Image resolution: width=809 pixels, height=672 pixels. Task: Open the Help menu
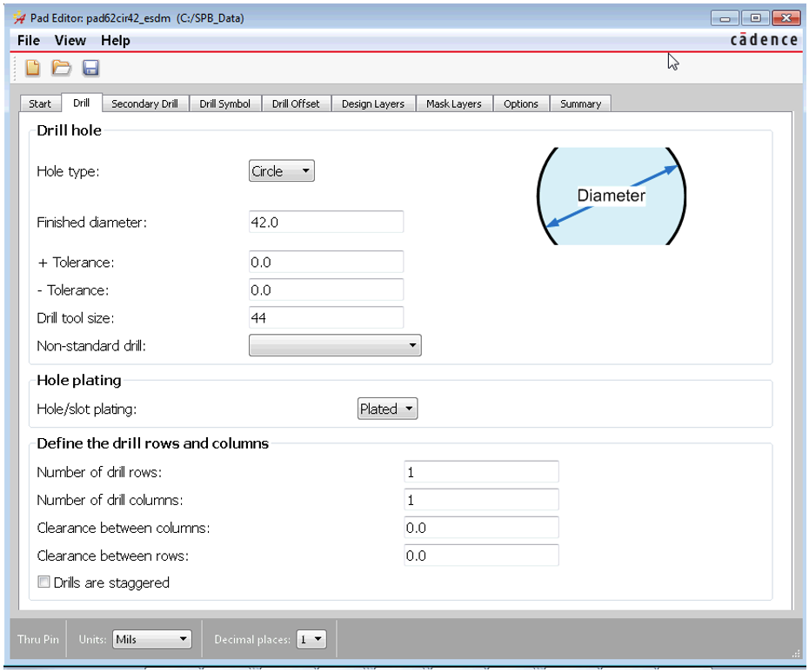pyautogui.click(x=116, y=41)
